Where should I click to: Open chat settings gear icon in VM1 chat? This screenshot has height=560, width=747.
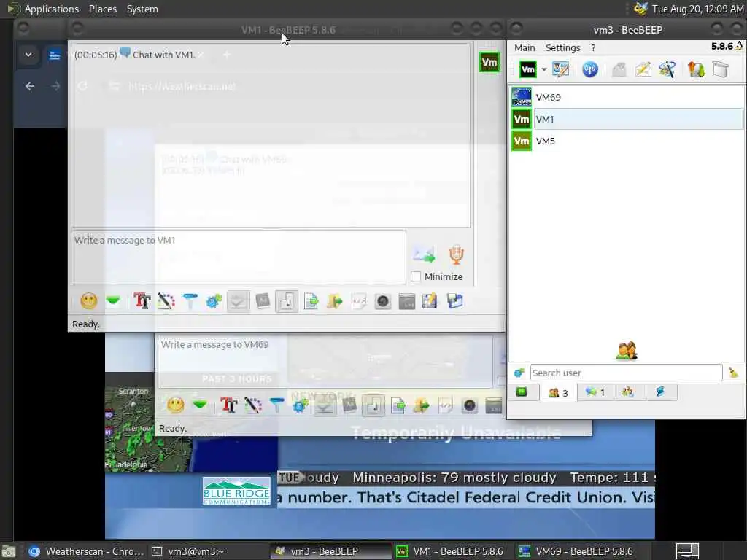[x=214, y=301]
